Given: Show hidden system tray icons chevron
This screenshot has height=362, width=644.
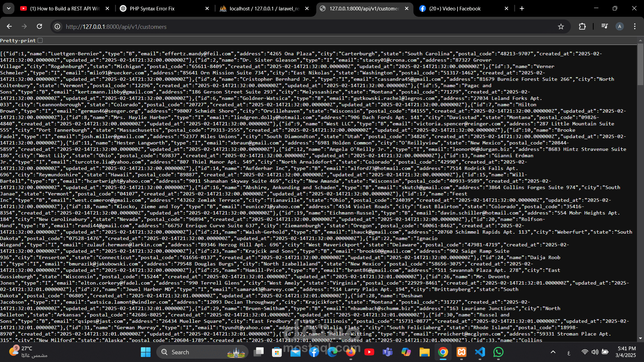Looking at the screenshot, I should 553,352.
